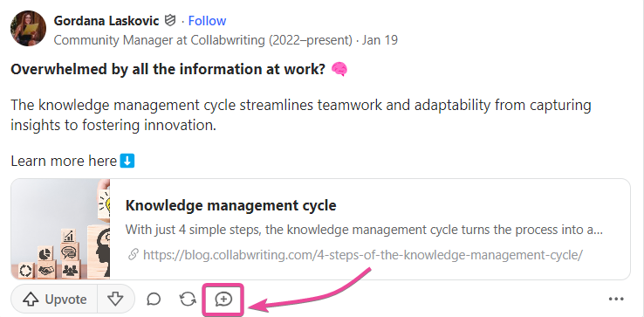644x317 pixels.
Task: Click the shield badge next to the name
Action: point(170,20)
